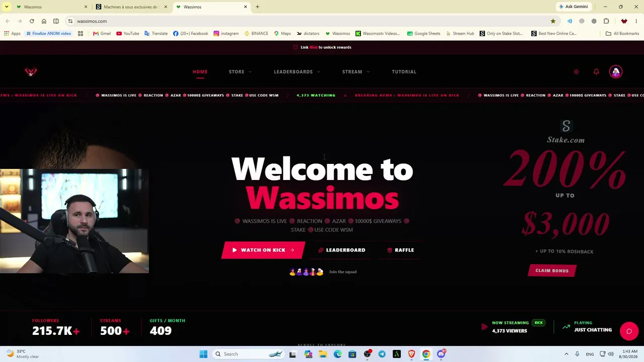Open Brave browser from taskbar
Viewport: 644px width, 362px height.
[x=412, y=354]
